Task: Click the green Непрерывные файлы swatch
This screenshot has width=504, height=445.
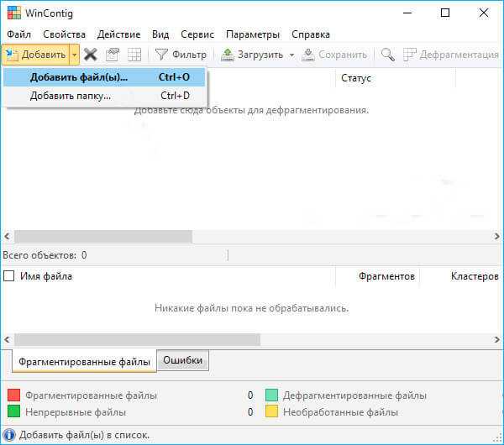Action: coord(13,411)
